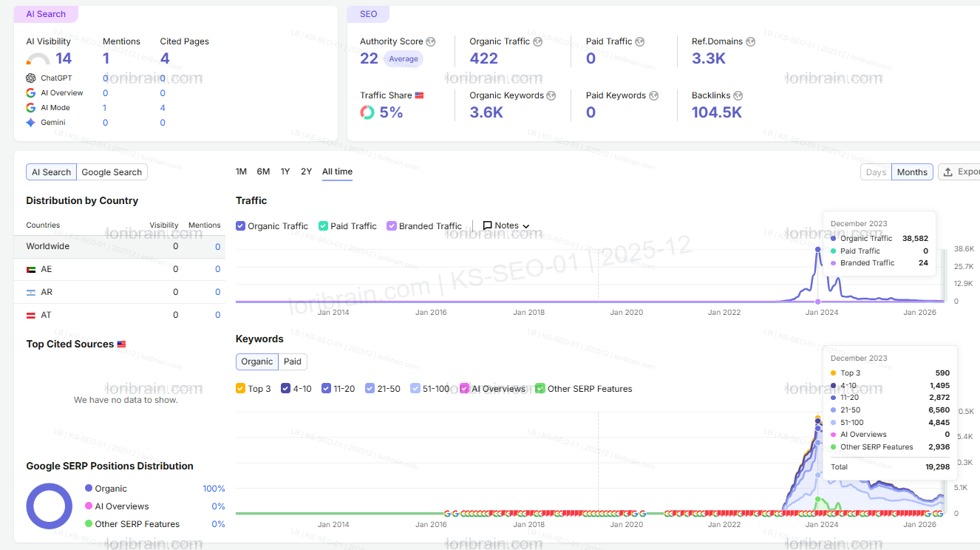The height and width of the screenshot is (550, 980).
Task: Click the AT country flag
Action: (31, 316)
